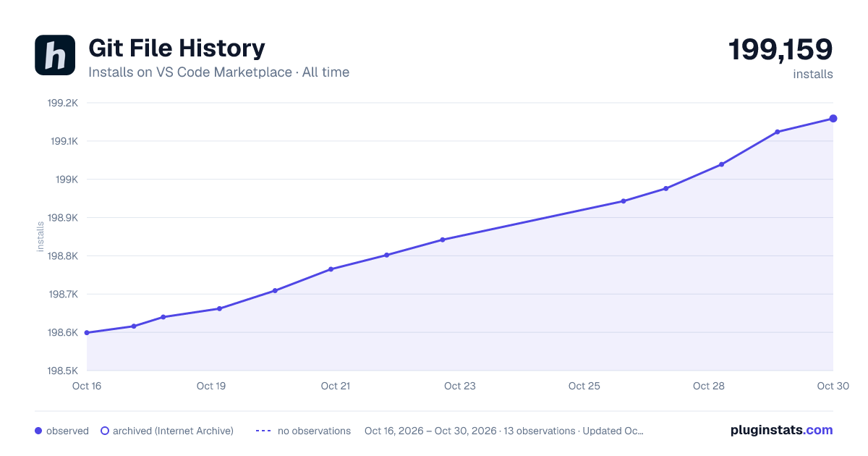
Task: Click the 198.9K y-axis label
Action: [63, 218]
